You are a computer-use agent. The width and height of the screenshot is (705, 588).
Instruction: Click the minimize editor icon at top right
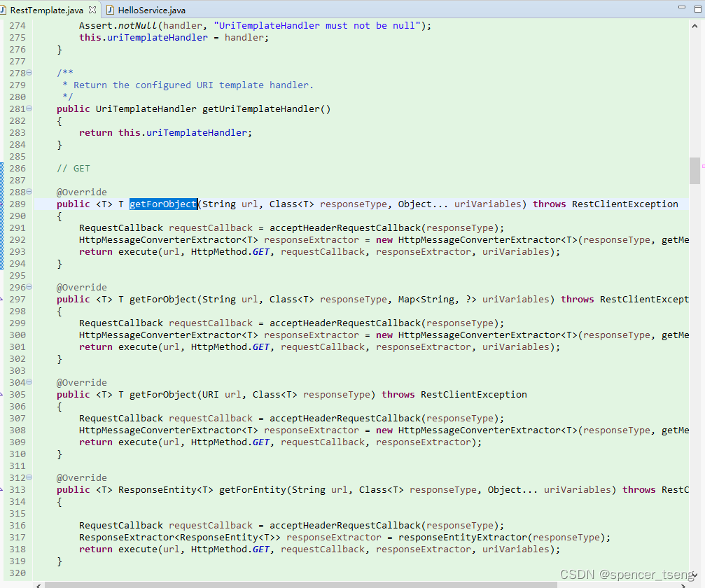coord(682,6)
